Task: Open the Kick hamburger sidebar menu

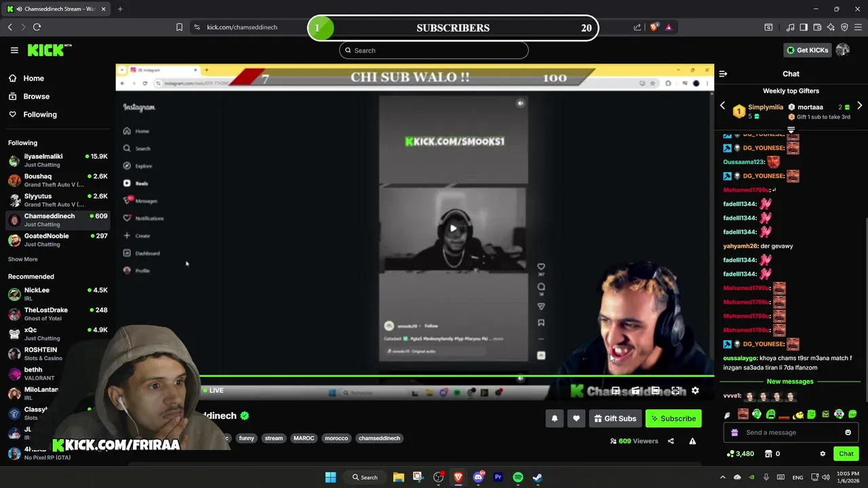Action: click(x=14, y=50)
